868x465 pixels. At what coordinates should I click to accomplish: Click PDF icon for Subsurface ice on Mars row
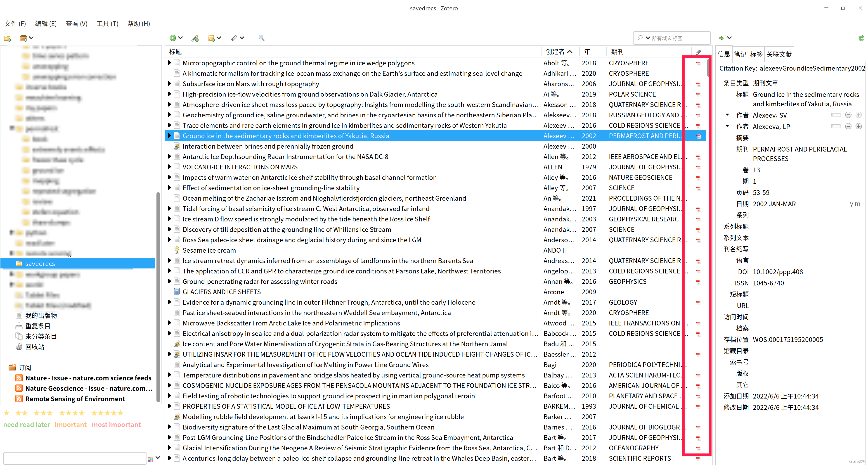698,84
